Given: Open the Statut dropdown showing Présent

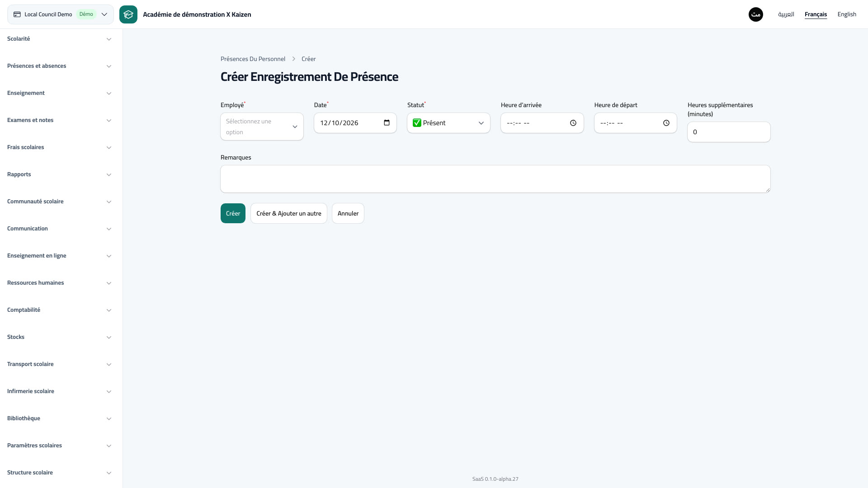Looking at the screenshot, I should [x=448, y=123].
